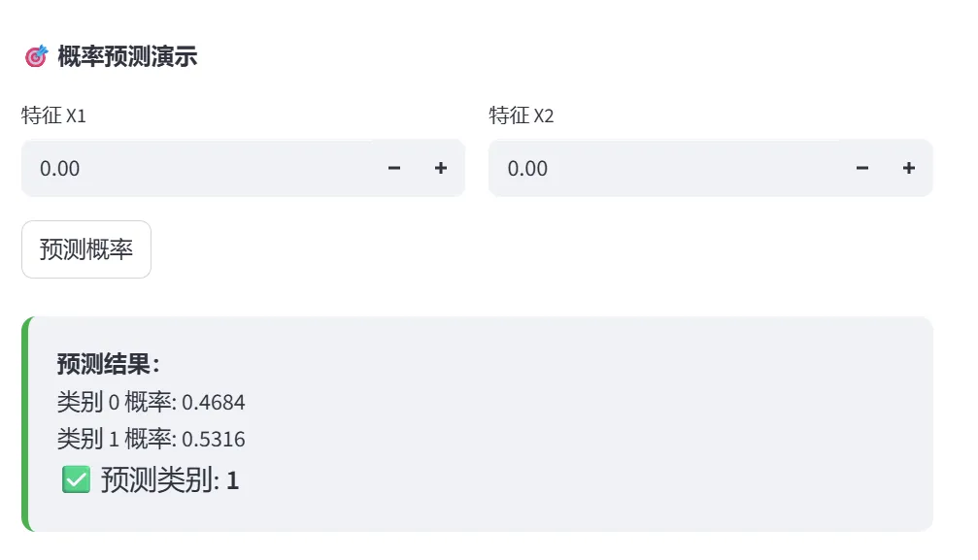Click the target emoji beside the heading
The image size is (978, 560).
point(36,57)
